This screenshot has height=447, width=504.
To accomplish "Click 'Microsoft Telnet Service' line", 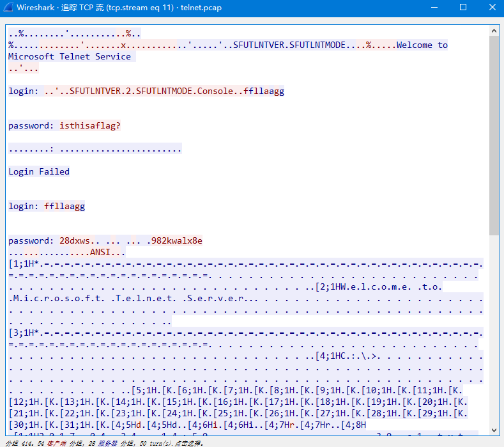I will (70, 57).
